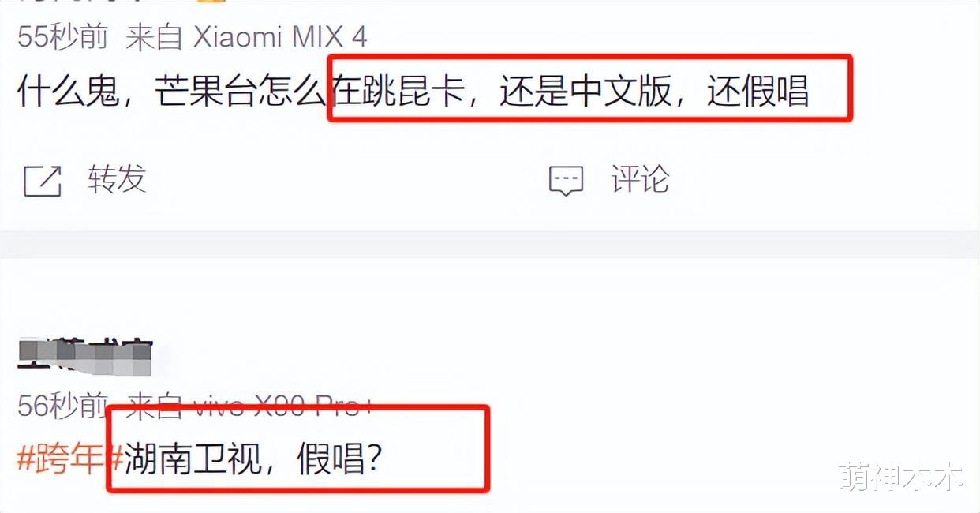Click the gray divider between the posts
Viewport: 980px width, 513px height.
(490, 244)
